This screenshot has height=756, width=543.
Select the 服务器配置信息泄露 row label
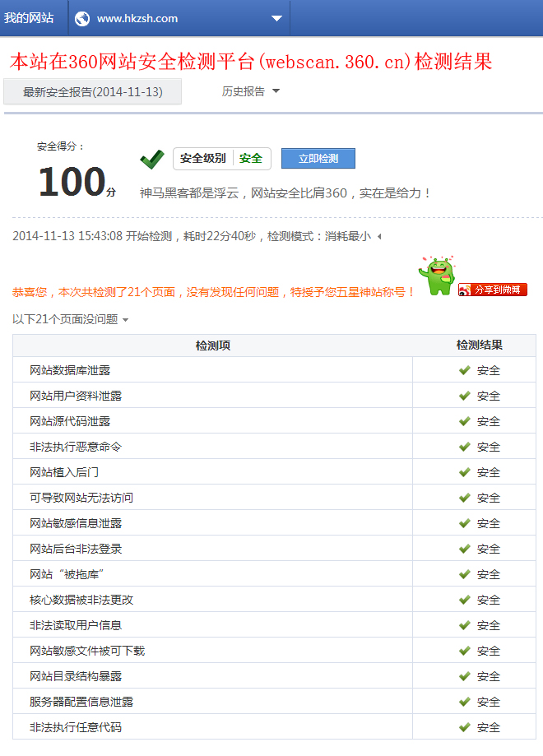pyautogui.click(x=81, y=702)
